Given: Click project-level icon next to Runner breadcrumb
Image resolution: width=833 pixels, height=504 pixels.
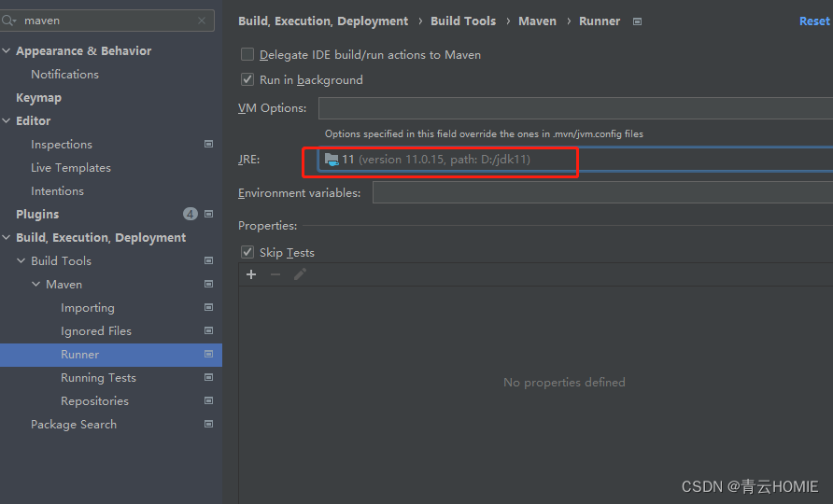Looking at the screenshot, I should pos(637,21).
